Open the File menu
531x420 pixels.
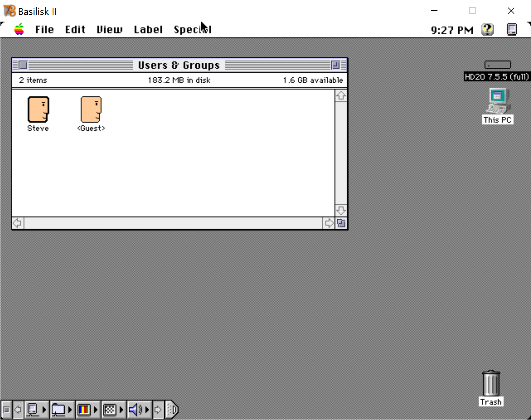44,30
